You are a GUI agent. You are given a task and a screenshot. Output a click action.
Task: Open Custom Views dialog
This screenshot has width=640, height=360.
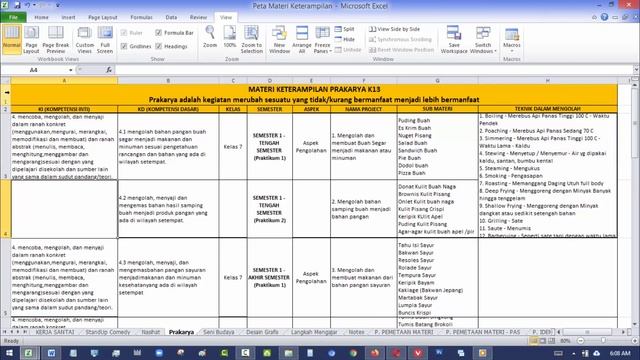[x=84, y=39]
